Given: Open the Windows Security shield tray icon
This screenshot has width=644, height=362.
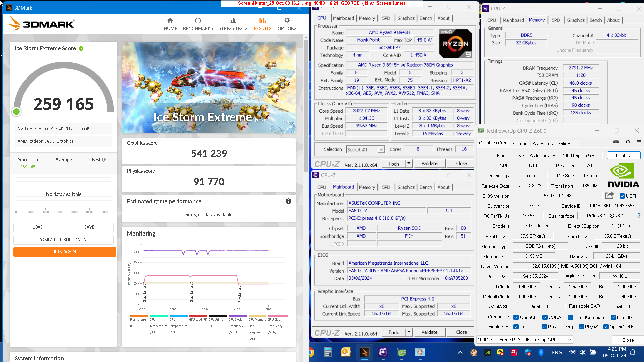Looking at the screenshot, I should (x=527, y=352).
